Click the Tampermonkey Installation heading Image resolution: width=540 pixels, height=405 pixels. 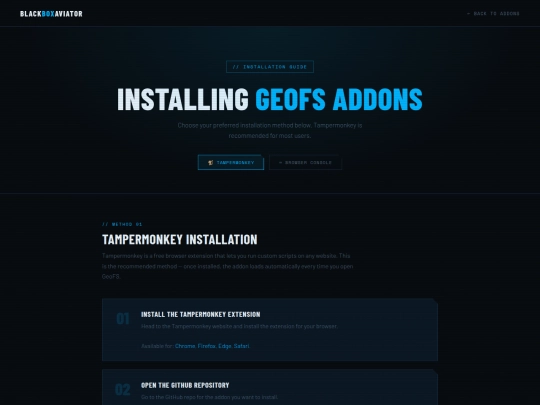[180, 239]
